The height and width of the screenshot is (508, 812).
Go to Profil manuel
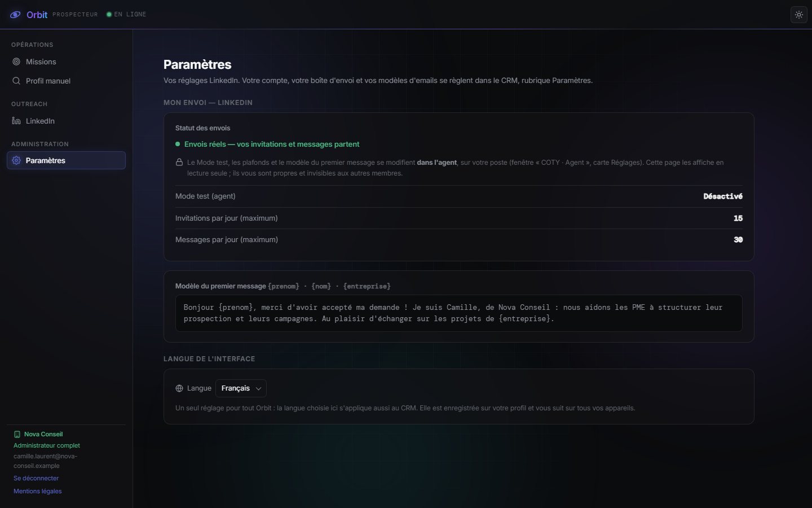click(66, 81)
